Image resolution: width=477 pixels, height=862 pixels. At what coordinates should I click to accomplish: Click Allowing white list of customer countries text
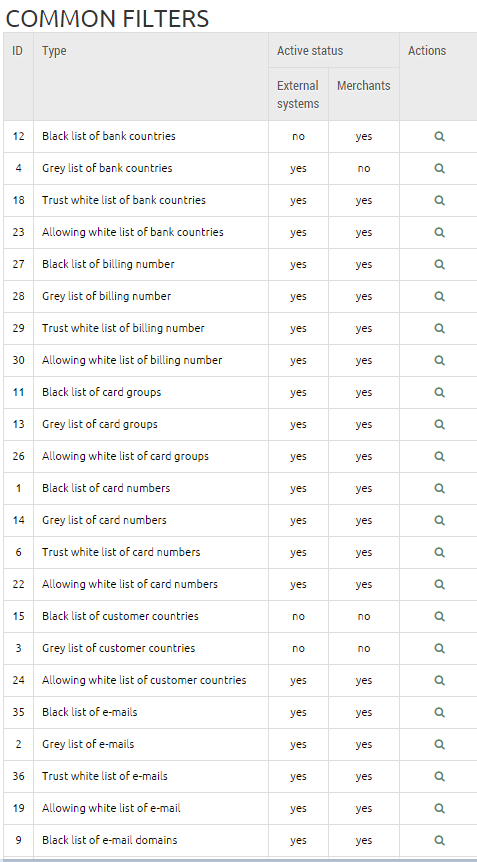tap(144, 680)
